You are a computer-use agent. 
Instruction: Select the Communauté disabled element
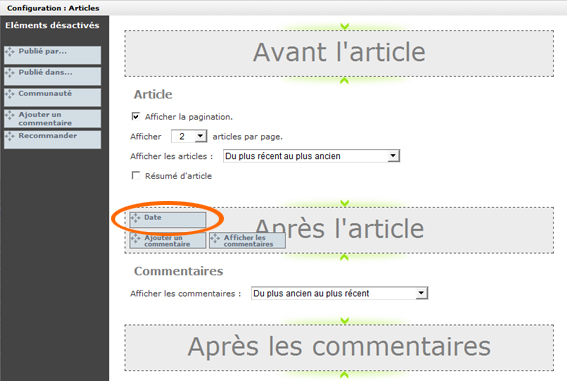(52, 97)
